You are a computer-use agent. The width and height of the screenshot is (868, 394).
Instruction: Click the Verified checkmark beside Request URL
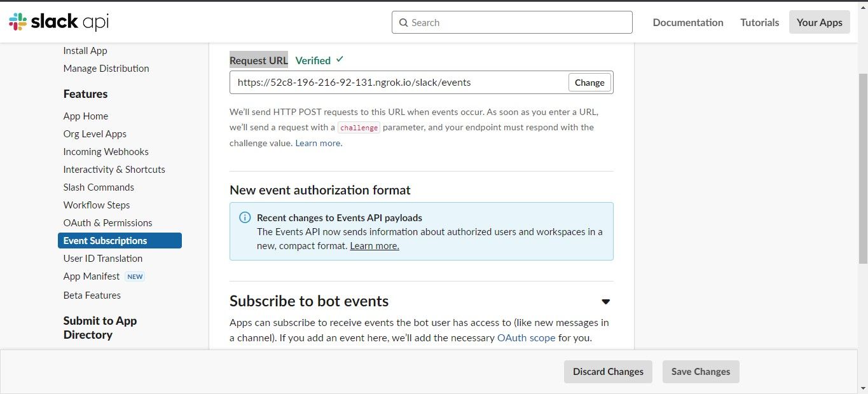(340, 59)
